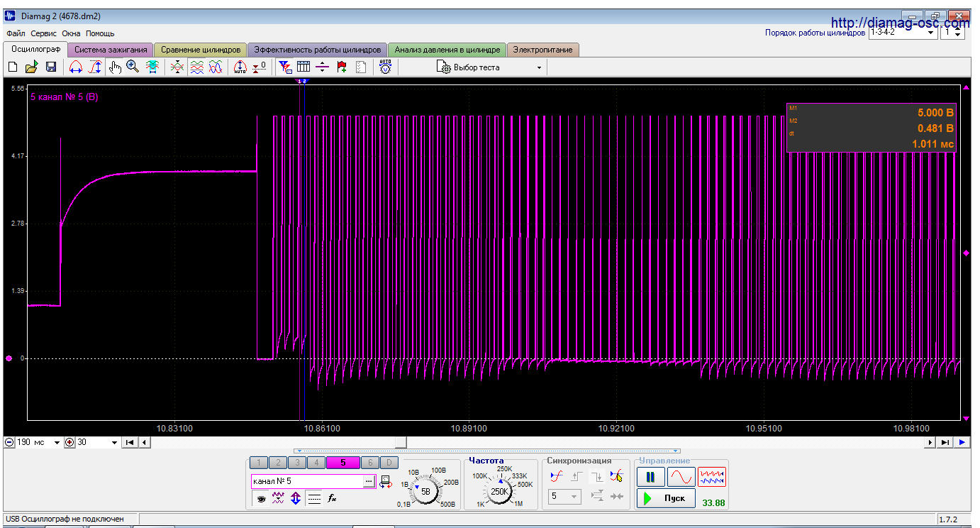Click the horizontal timeline scrollbar thumb

(x=401, y=442)
